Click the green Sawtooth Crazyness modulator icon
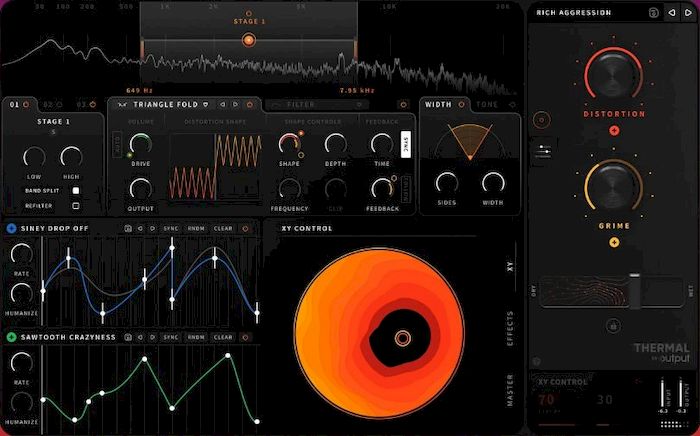Screen dimensions: 700x436 (x=11, y=337)
